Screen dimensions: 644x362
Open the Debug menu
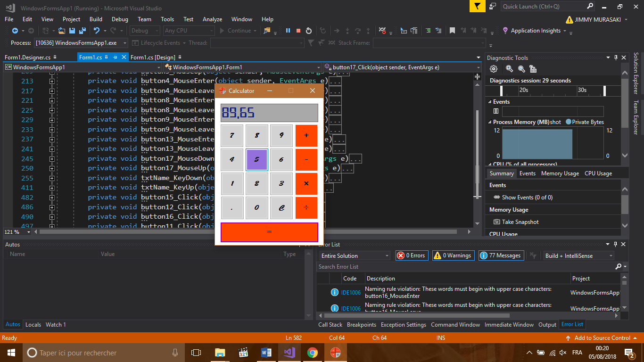tap(120, 19)
